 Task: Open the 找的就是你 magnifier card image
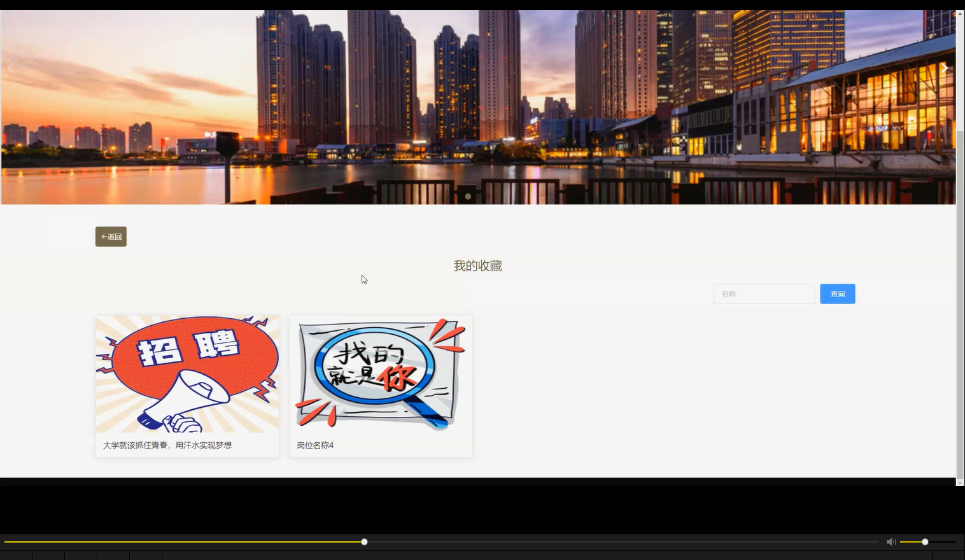tap(381, 374)
